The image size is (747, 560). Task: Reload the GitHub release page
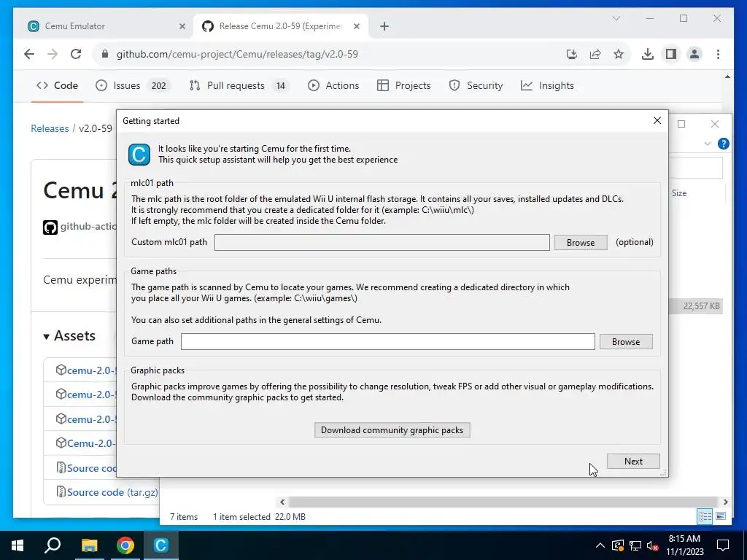pyautogui.click(x=76, y=54)
